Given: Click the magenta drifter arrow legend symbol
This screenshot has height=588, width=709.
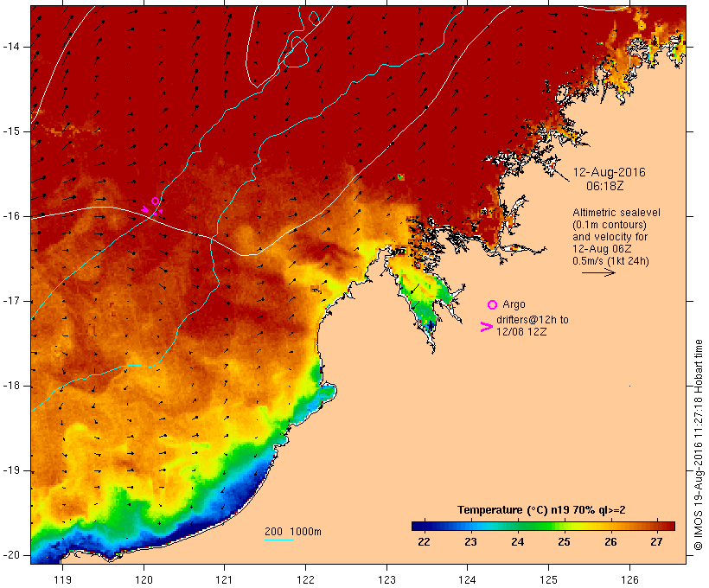Looking at the screenshot, I should (486, 327).
